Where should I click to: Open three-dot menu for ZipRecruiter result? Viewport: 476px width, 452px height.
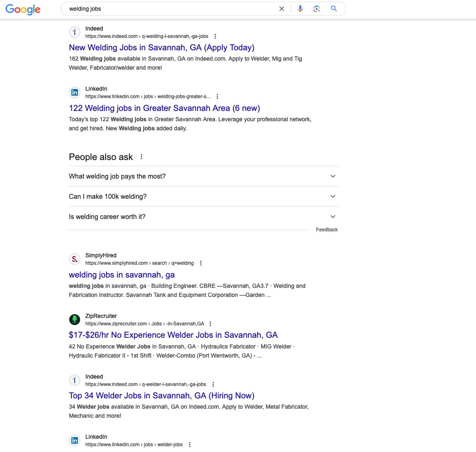(x=210, y=324)
